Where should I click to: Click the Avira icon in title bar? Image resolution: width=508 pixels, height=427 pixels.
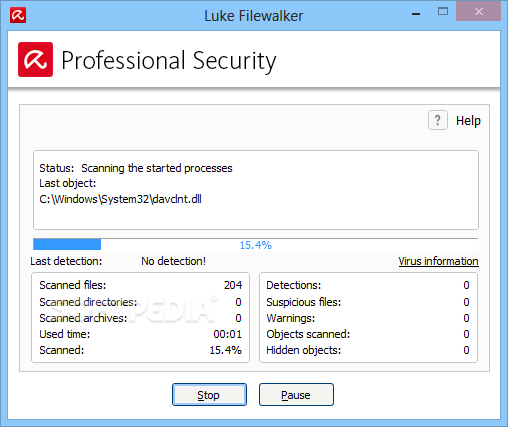coord(18,15)
